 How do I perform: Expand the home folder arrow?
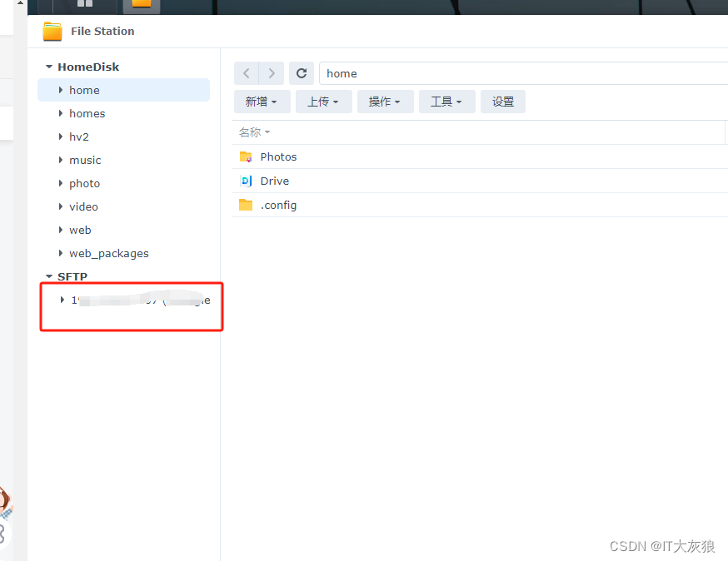point(60,90)
